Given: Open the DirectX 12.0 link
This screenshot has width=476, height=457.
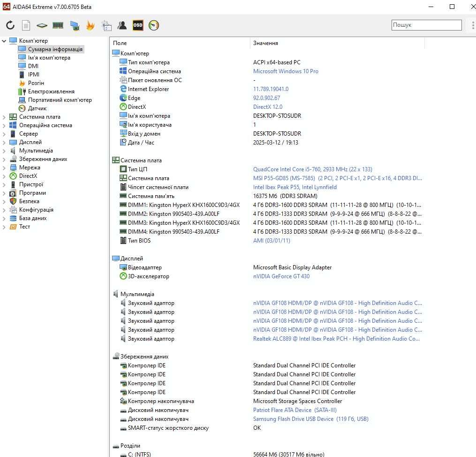Looking at the screenshot, I should pos(268,107).
